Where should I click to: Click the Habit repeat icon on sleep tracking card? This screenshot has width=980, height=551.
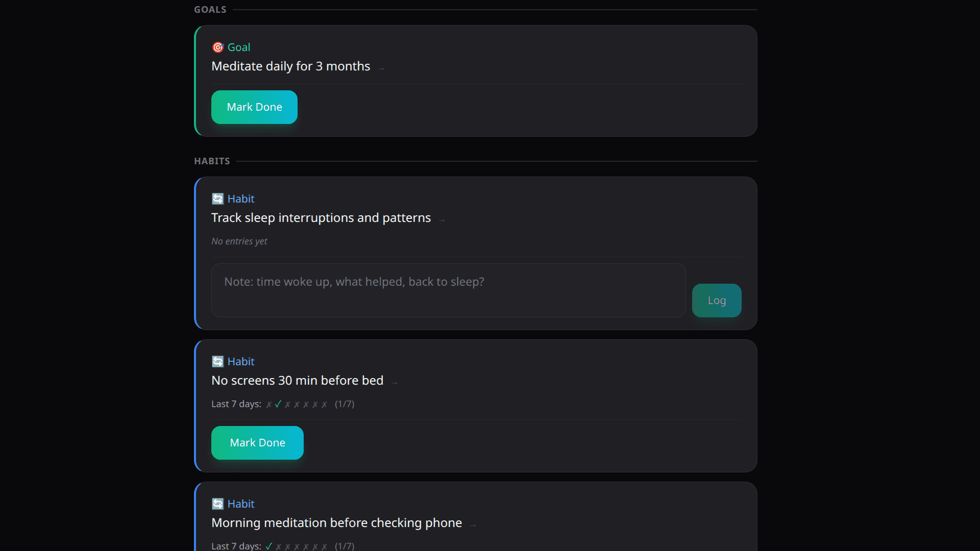point(218,198)
